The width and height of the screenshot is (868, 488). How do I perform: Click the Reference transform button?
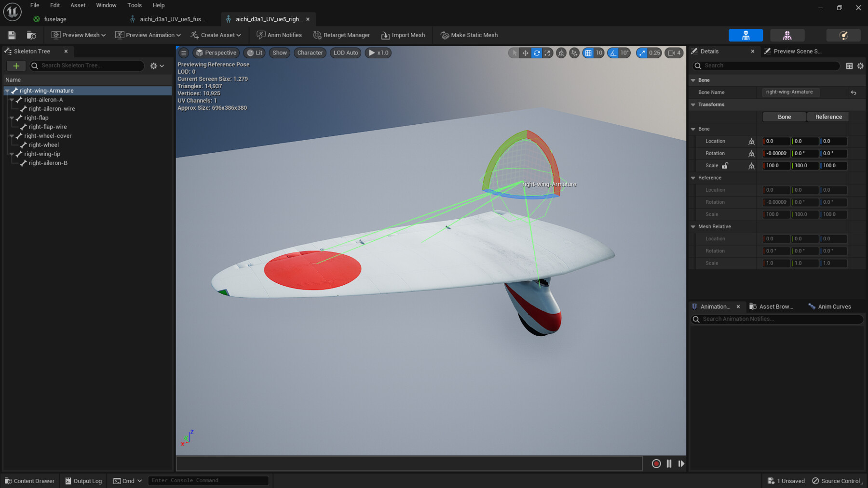click(x=828, y=117)
